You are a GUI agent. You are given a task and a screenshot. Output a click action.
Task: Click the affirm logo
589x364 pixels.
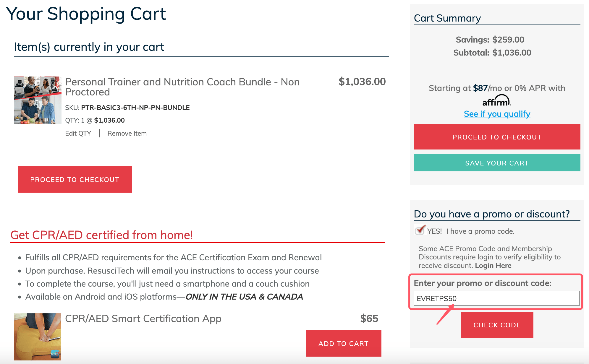[x=497, y=100]
